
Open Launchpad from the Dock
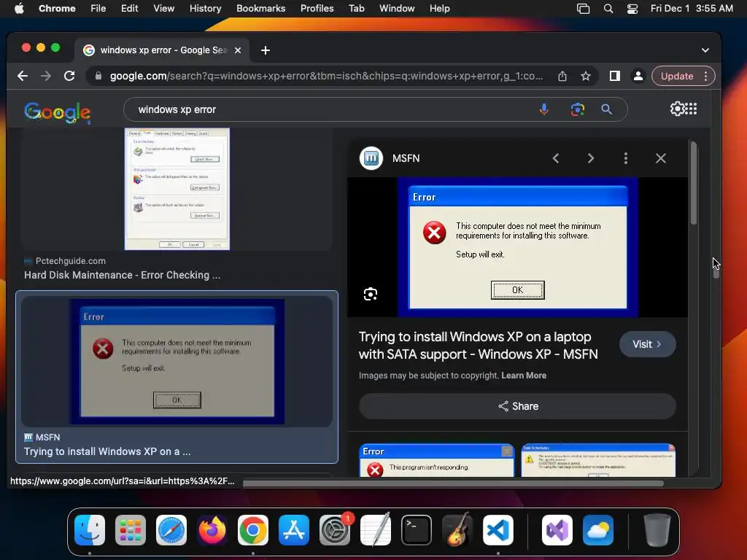pyautogui.click(x=131, y=530)
